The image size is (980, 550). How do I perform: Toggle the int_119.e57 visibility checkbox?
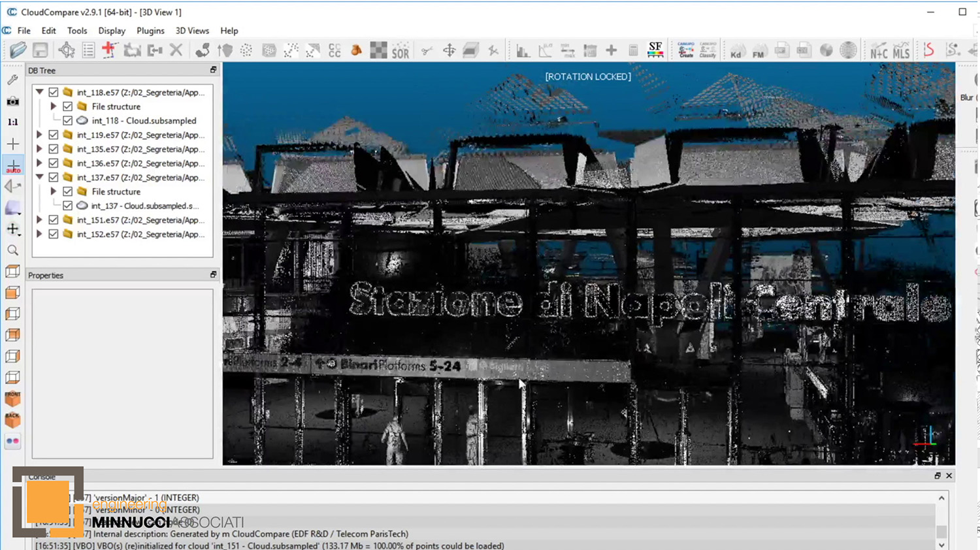click(54, 135)
